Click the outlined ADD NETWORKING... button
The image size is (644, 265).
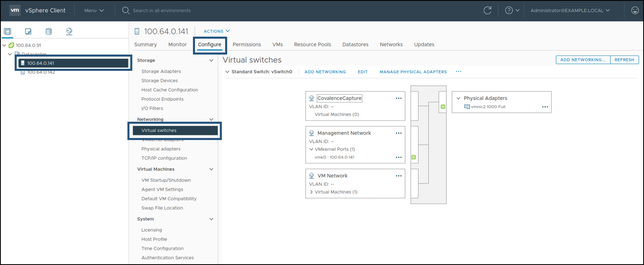[x=583, y=60]
